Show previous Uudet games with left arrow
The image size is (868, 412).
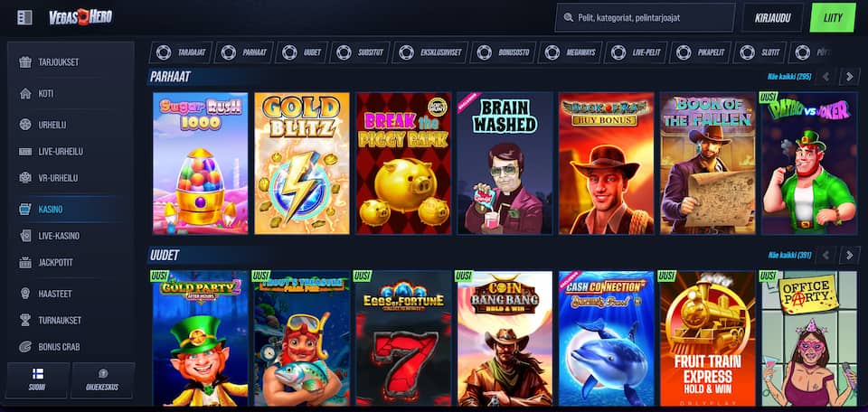[x=826, y=256]
